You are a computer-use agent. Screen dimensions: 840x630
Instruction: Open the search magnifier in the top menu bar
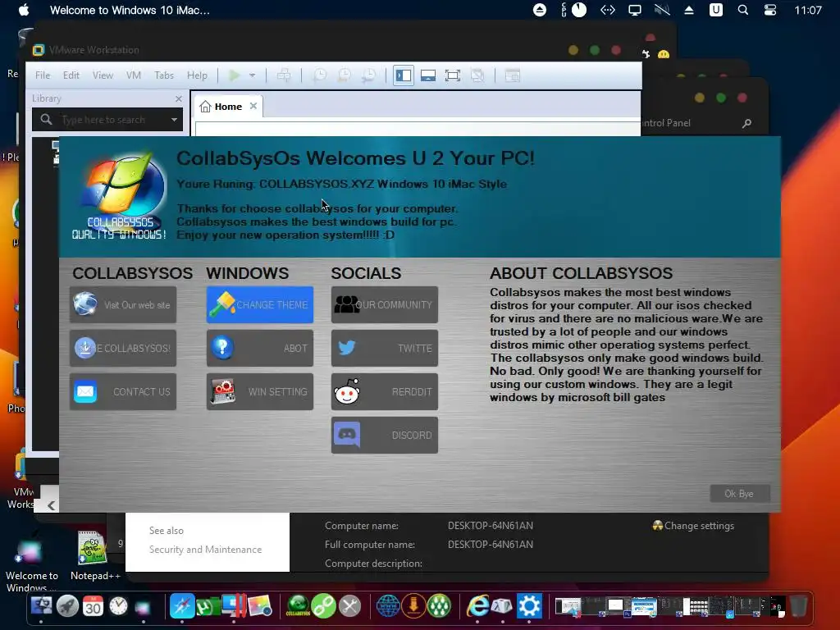742,10
